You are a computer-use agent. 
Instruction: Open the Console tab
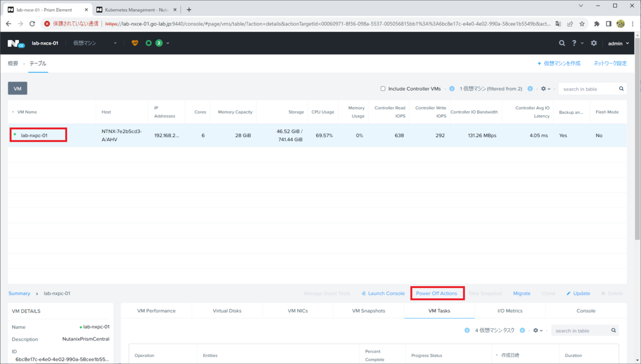[586, 311]
